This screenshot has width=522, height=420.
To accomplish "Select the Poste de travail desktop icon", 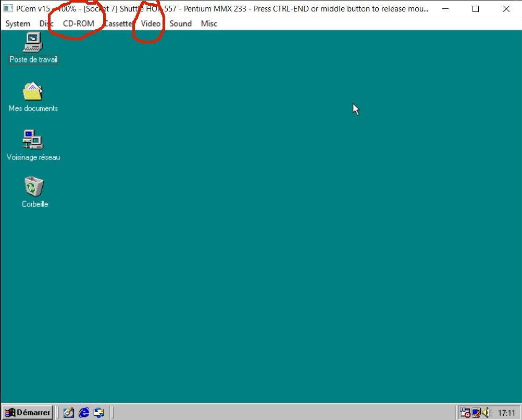I will coord(33,47).
